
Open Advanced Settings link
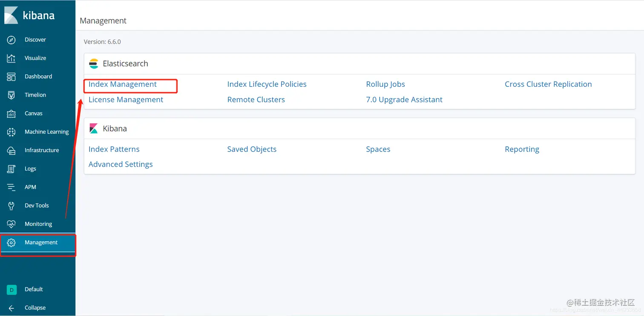(121, 165)
